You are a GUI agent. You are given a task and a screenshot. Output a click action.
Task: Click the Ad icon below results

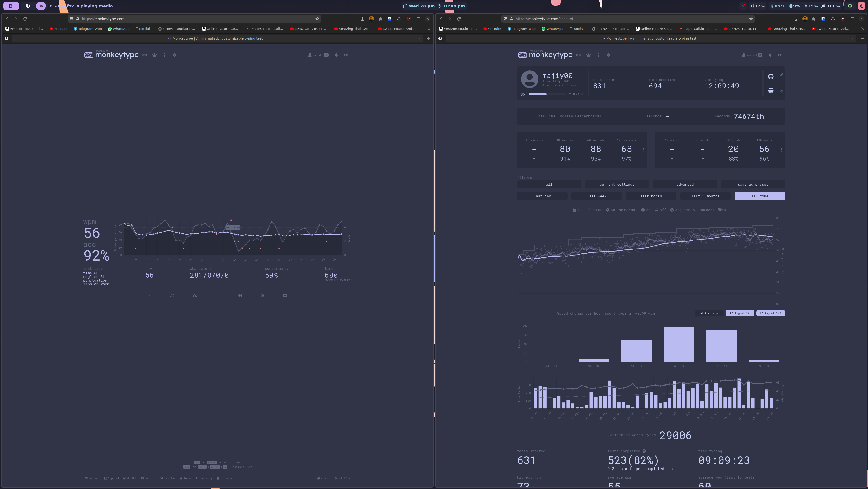click(285, 295)
